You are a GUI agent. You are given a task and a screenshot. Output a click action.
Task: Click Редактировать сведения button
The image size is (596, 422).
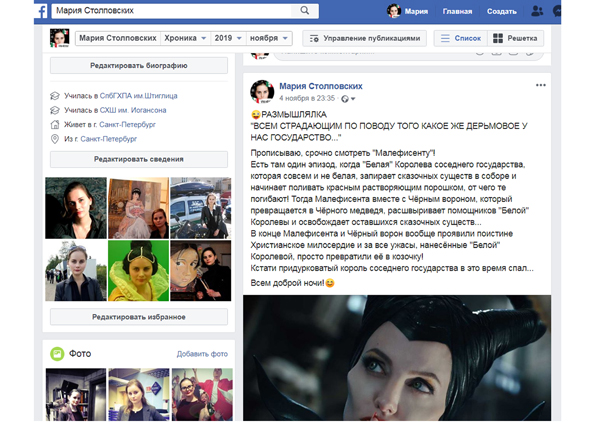139,159
